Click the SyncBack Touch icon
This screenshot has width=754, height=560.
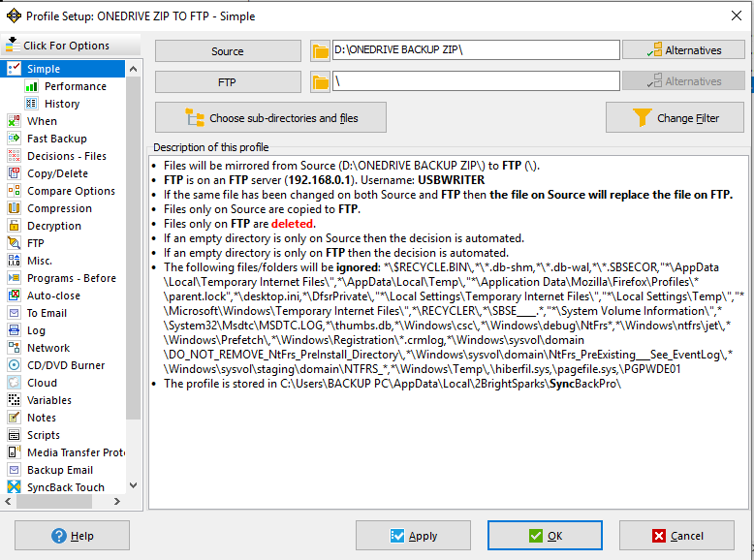[14, 487]
